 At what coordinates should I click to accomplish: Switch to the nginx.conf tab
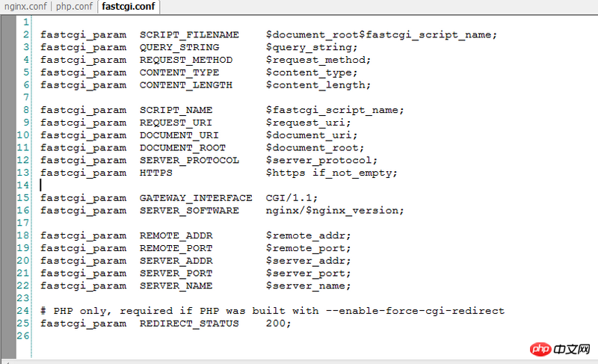(25, 7)
